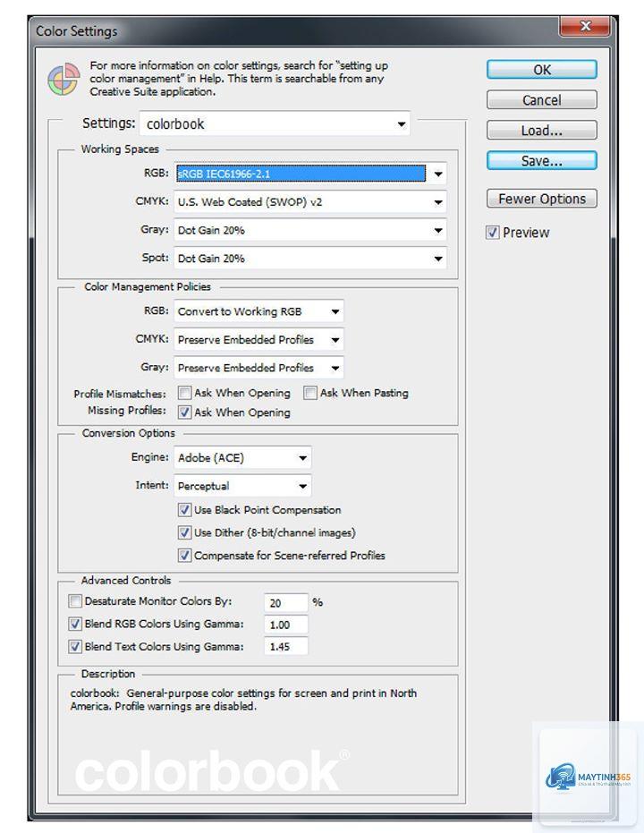The height and width of the screenshot is (833, 644).
Task: Click the OK button
Action: (x=541, y=70)
